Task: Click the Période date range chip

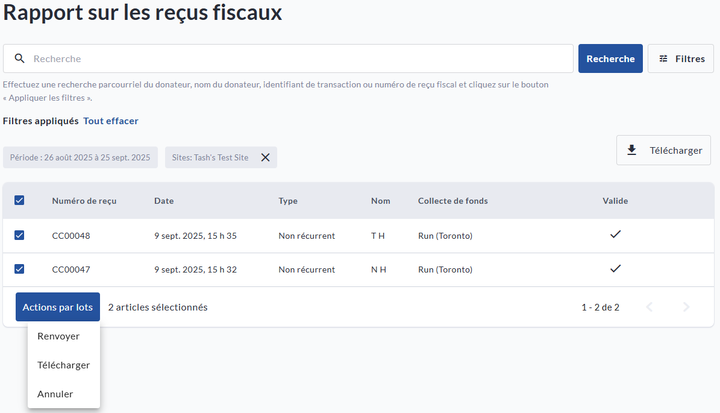Action: click(x=80, y=158)
